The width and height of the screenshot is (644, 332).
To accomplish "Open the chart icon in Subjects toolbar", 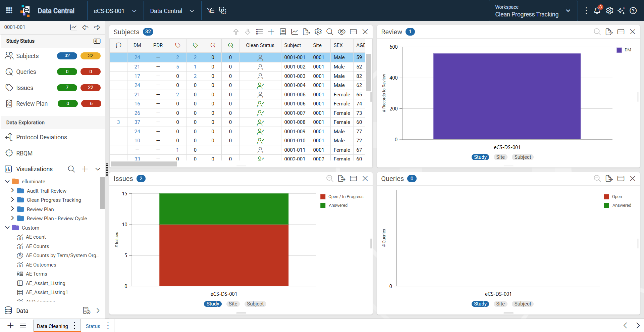I will pos(294,32).
